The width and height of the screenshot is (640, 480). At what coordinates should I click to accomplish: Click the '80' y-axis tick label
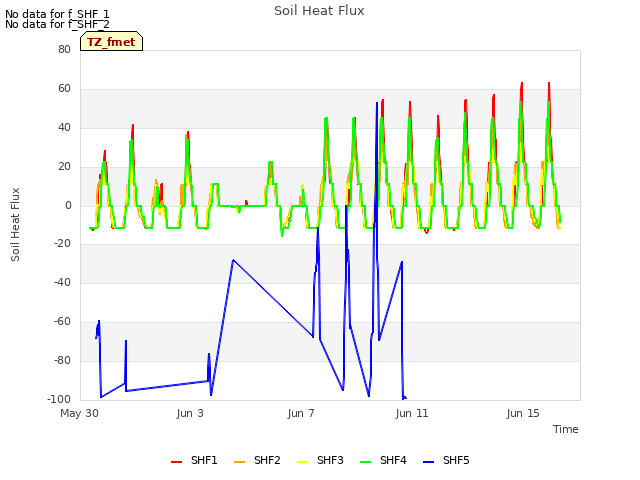[64, 49]
